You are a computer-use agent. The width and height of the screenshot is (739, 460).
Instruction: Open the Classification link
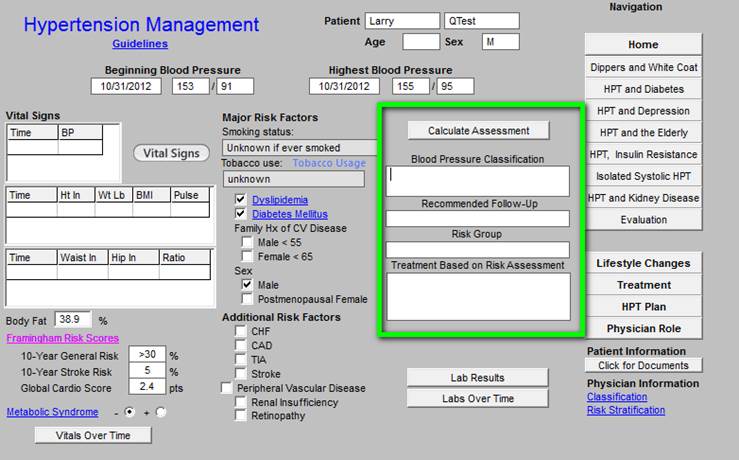click(x=616, y=397)
